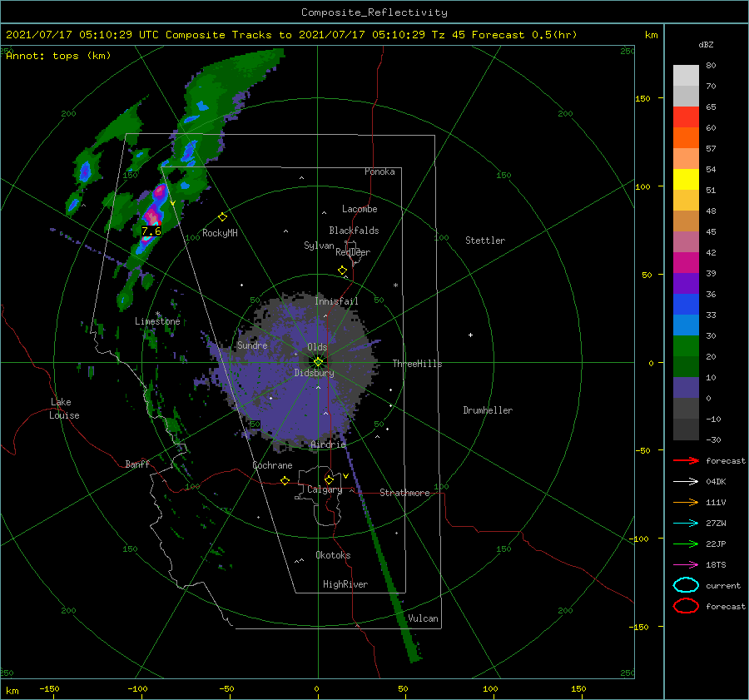
Task: Click the yellow diamond marker inside Calgary
Action: [329, 479]
